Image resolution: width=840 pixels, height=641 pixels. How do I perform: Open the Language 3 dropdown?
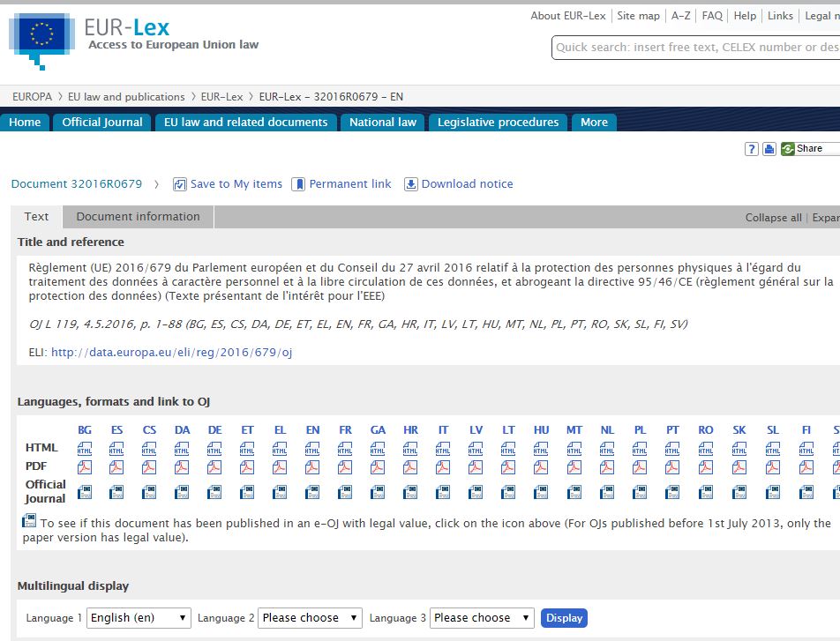point(482,618)
